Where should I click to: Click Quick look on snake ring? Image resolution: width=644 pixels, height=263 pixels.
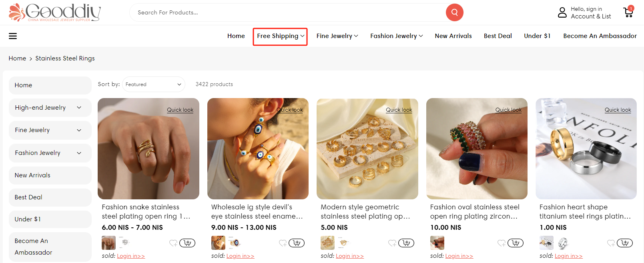[180, 110]
